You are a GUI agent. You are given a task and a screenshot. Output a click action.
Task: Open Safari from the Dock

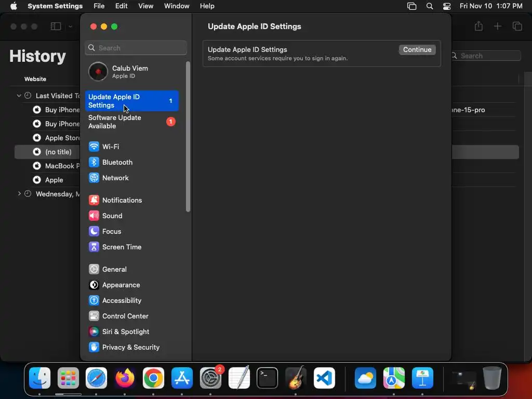pos(96,378)
